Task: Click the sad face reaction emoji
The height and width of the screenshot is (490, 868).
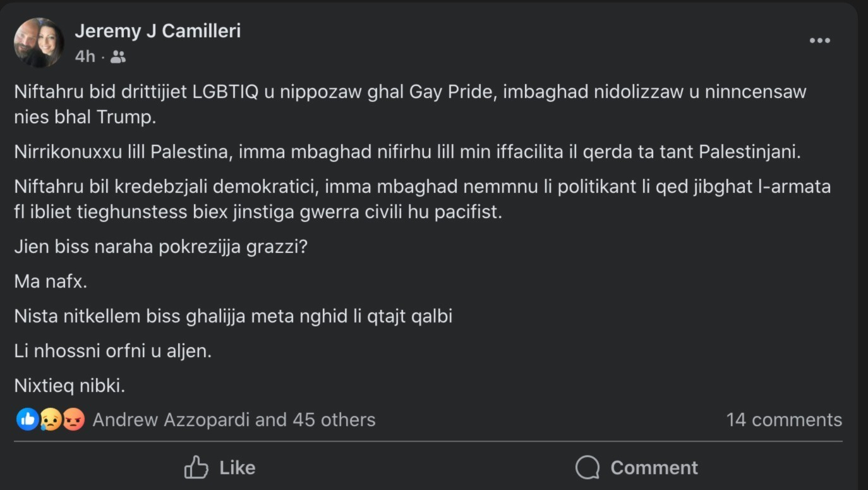Action: pos(51,419)
